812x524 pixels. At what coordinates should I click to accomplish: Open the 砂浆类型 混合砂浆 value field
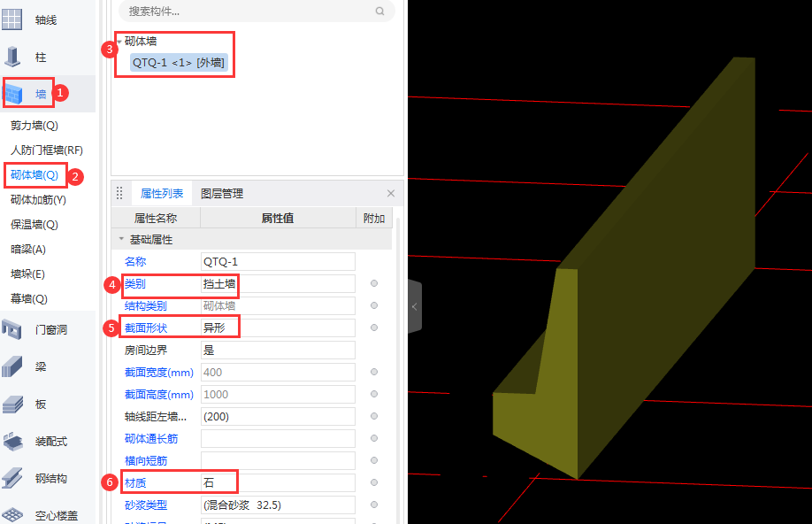coord(278,505)
